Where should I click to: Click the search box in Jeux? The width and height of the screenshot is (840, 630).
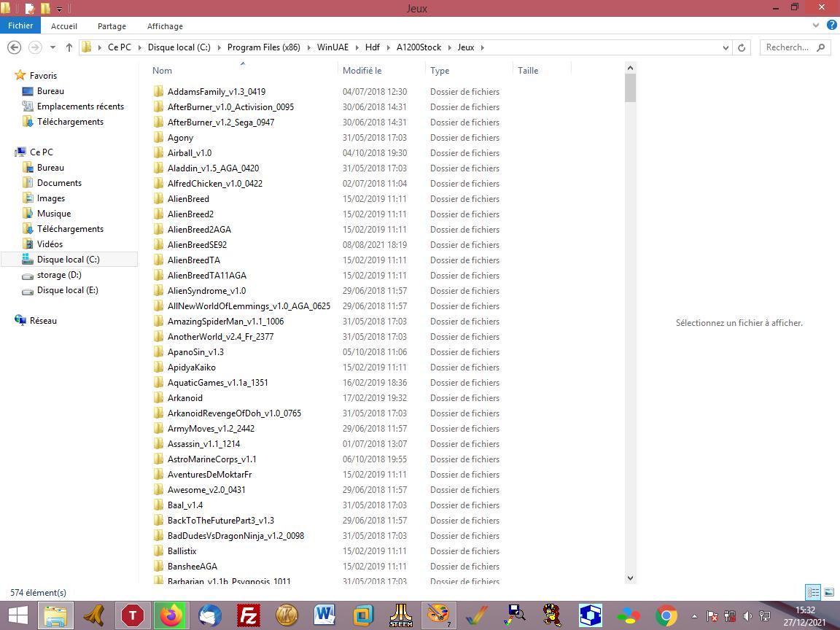[x=795, y=47]
